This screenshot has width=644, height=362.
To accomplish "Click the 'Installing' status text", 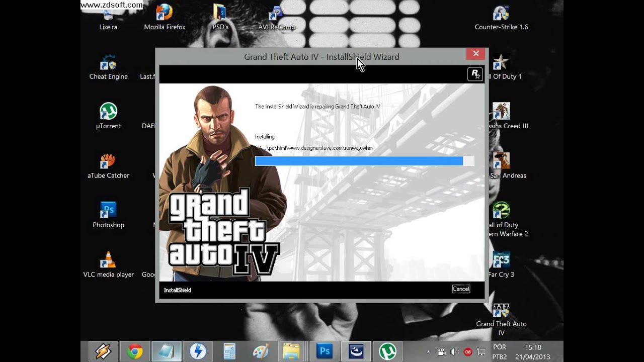I will click(265, 137).
